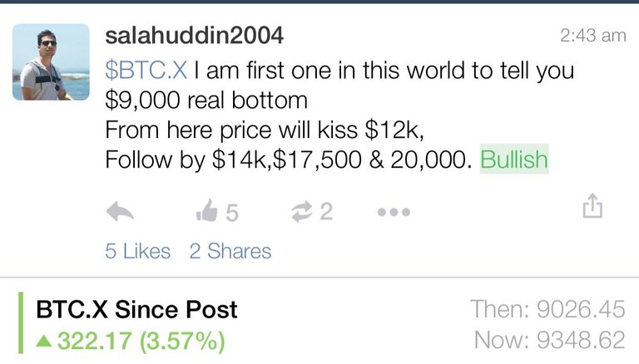Open salahuddin2004's profile photo
This screenshot has width=639, height=364.
click(x=51, y=61)
